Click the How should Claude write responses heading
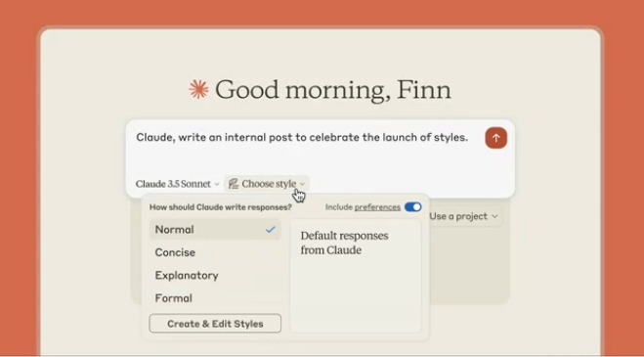The width and height of the screenshot is (644, 357). click(221, 207)
